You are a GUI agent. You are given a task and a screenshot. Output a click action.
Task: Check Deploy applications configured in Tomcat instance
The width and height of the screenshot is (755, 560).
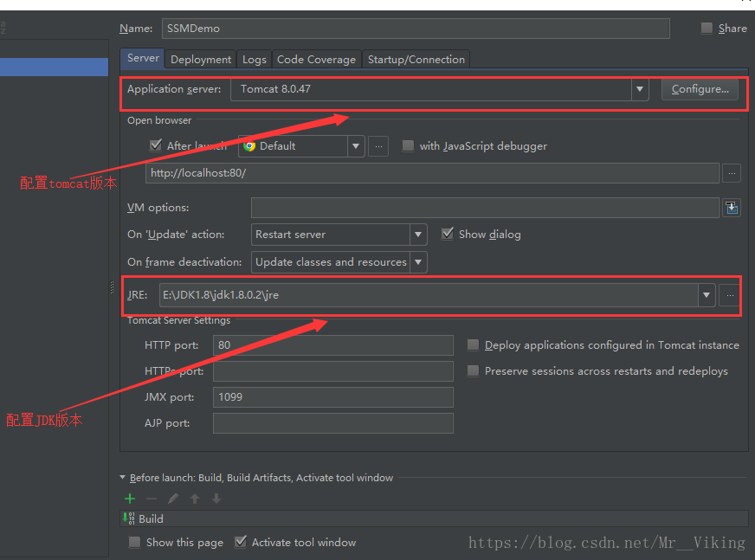click(474, 344)
